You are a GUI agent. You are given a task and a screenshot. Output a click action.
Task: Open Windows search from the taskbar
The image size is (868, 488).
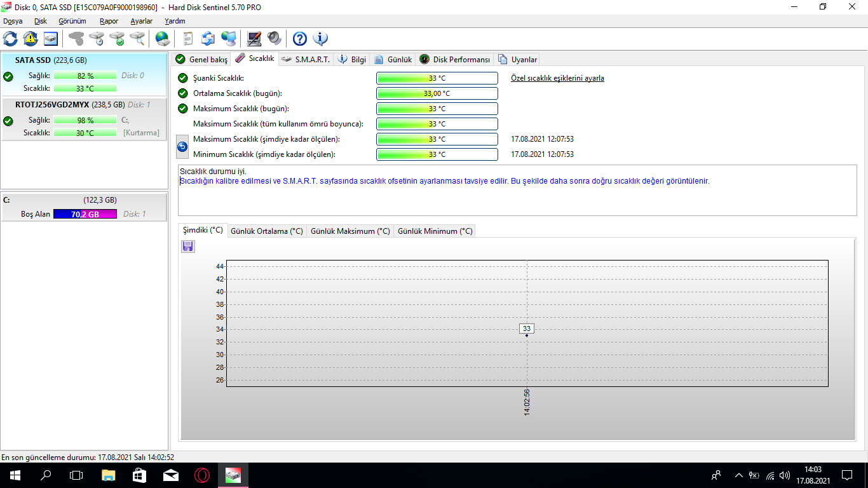(x=46, y=475)
